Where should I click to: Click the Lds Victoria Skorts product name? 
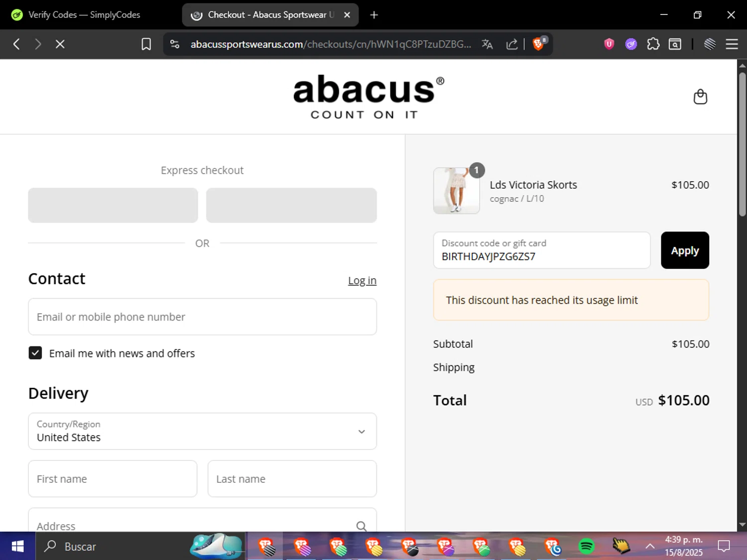click(x=533, y=185)
